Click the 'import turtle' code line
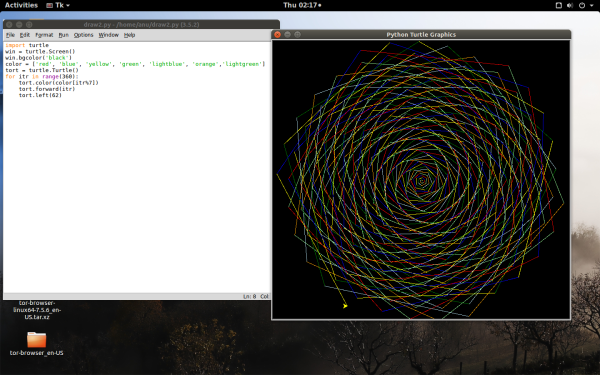 [27, 45]
